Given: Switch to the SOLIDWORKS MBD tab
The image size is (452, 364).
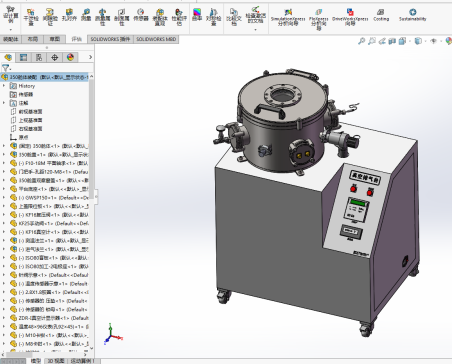Looking at the screenshot, I should click(156, 39).
